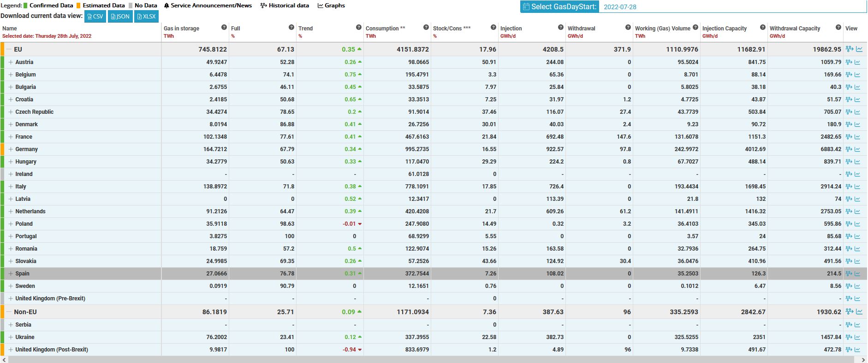Open the Historical data link in legend
This screenshot has width=868, height=363.
(x=285, y=6)
